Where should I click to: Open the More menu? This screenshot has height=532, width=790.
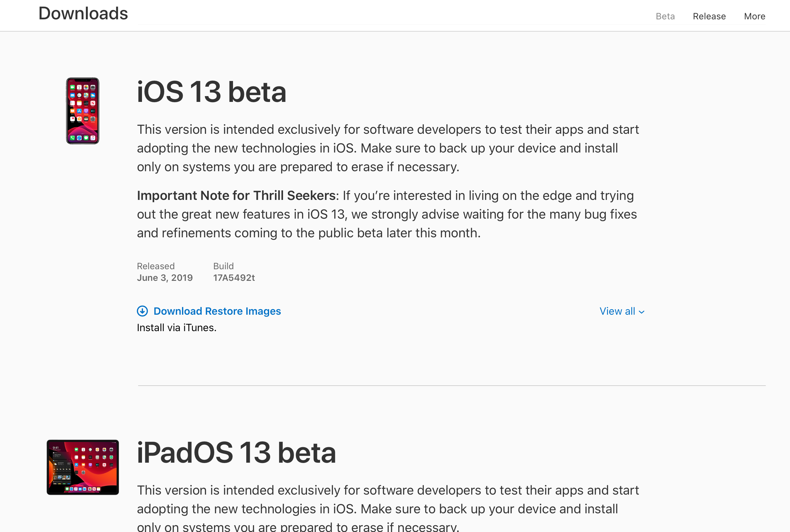click(755, 16)
